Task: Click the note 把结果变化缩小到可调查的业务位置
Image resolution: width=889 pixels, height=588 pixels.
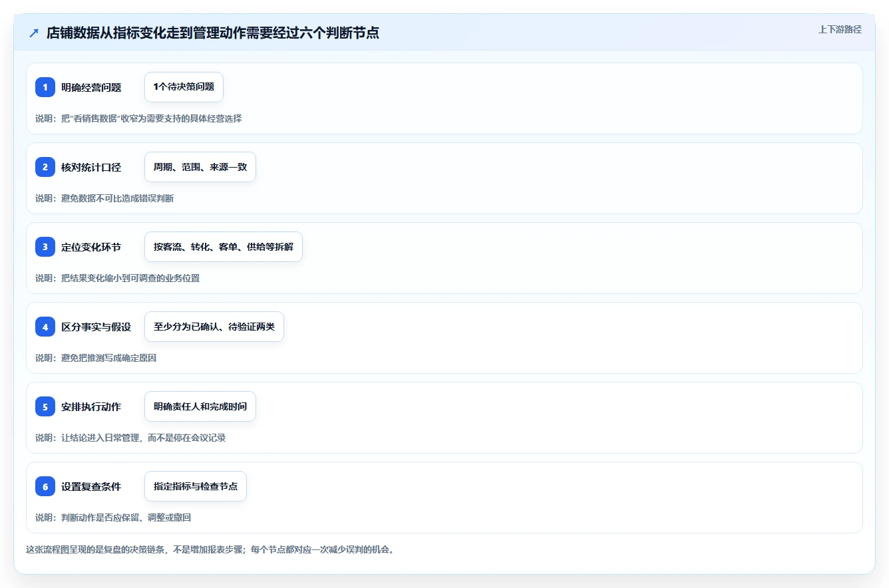Action: (x=117, y=278)
